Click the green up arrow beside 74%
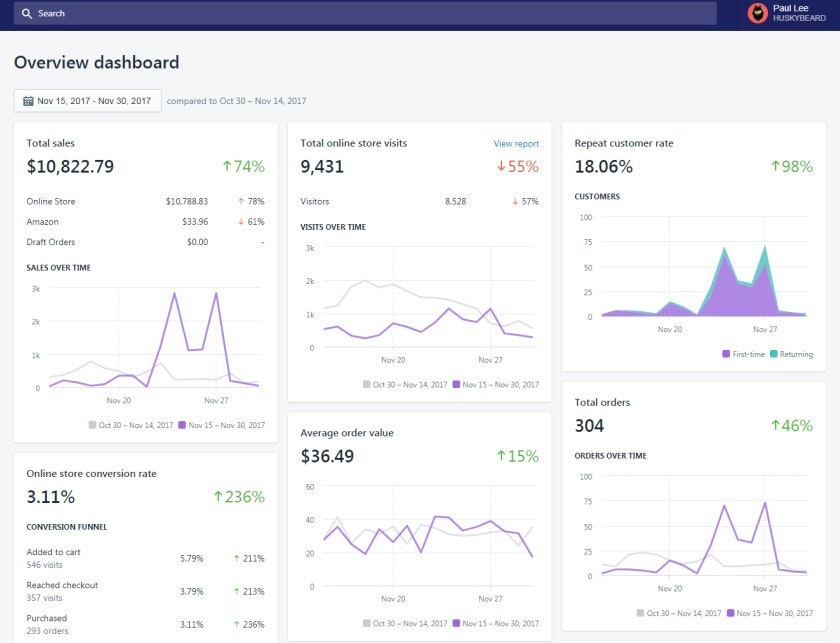This screenshot has height=643, width=840. click(227, 167)
